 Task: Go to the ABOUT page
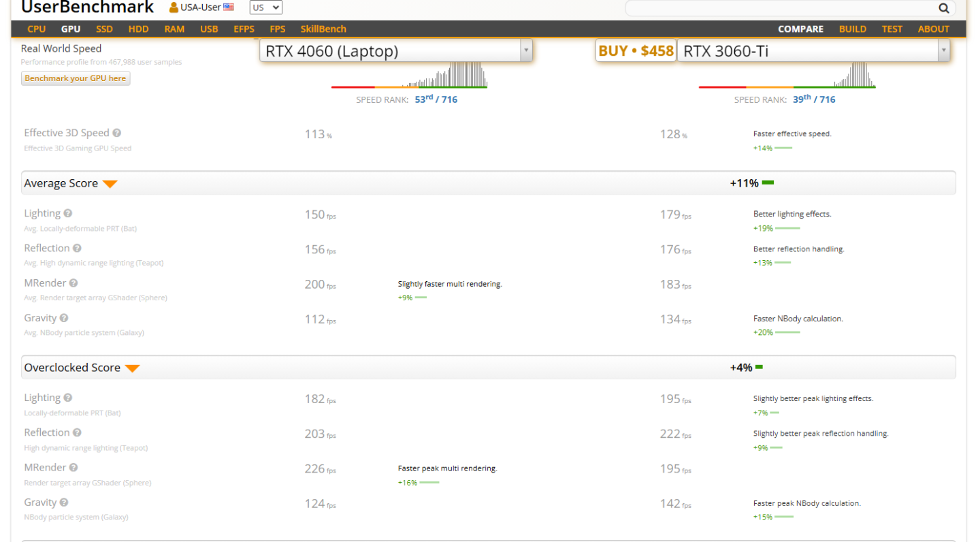click(x=934, y=29)
